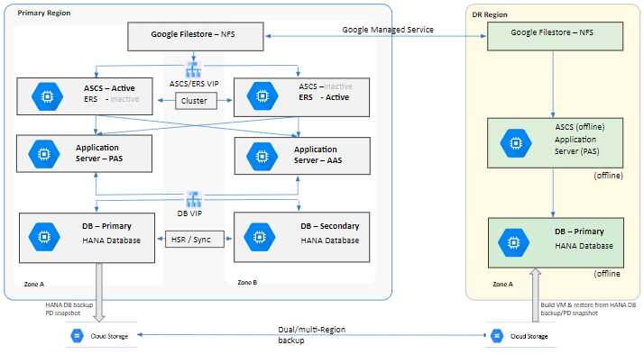Click compute icon in Zone A DB – Primary box
The height and width of the screenshot is (354, 644).
coord(44,237)
